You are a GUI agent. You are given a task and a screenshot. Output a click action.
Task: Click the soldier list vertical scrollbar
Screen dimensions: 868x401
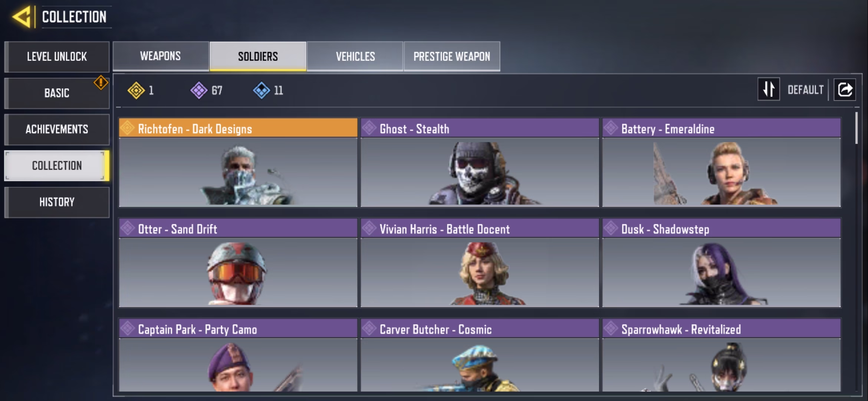[856, 128]
